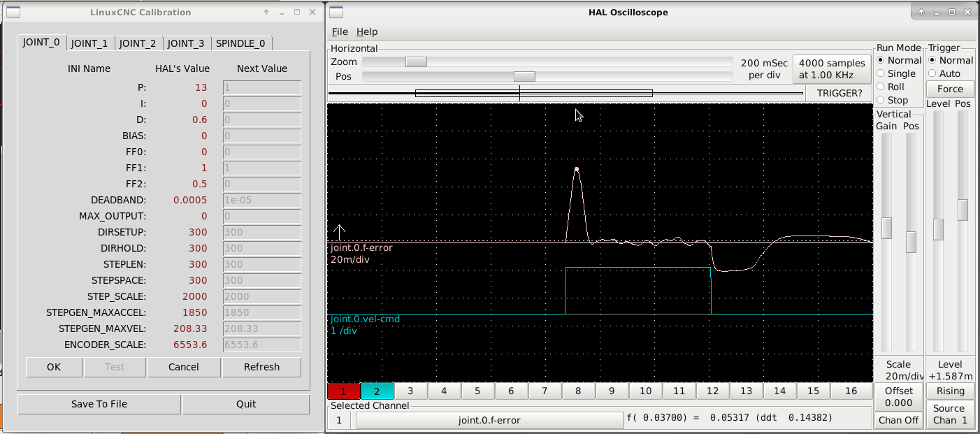
Task: Click the OK button in Calibration
Action: pos(54,367)
